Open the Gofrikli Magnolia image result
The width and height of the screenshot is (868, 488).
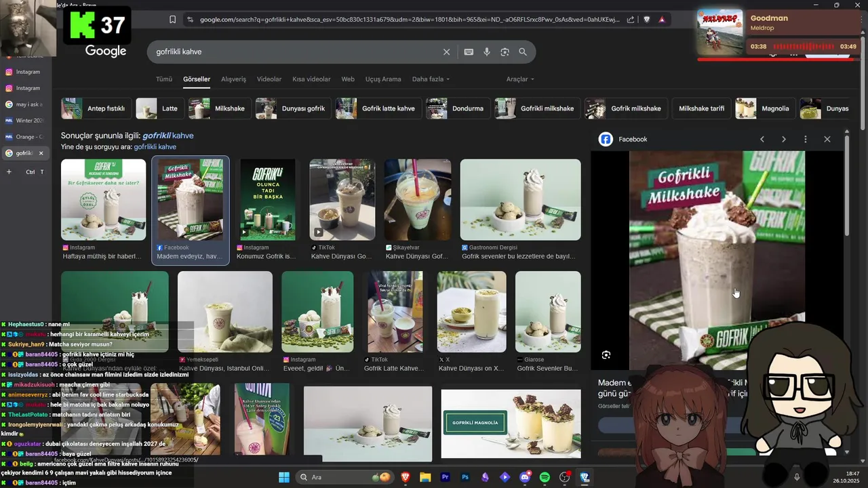511,424
